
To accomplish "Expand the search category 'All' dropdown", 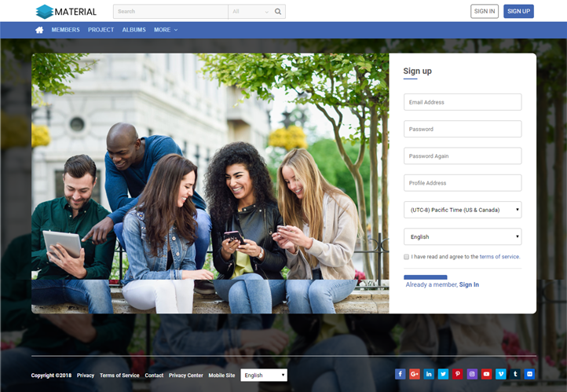I will point(250,12).
